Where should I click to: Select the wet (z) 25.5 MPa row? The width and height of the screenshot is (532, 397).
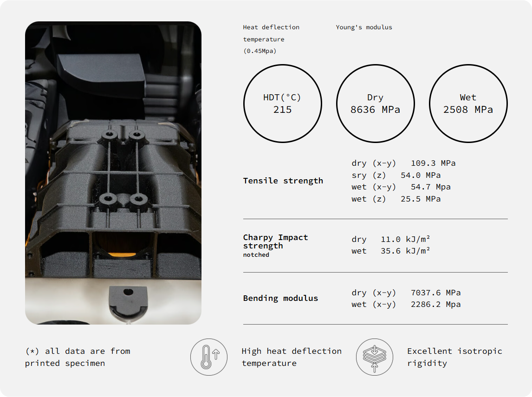(x=396, y=199)
